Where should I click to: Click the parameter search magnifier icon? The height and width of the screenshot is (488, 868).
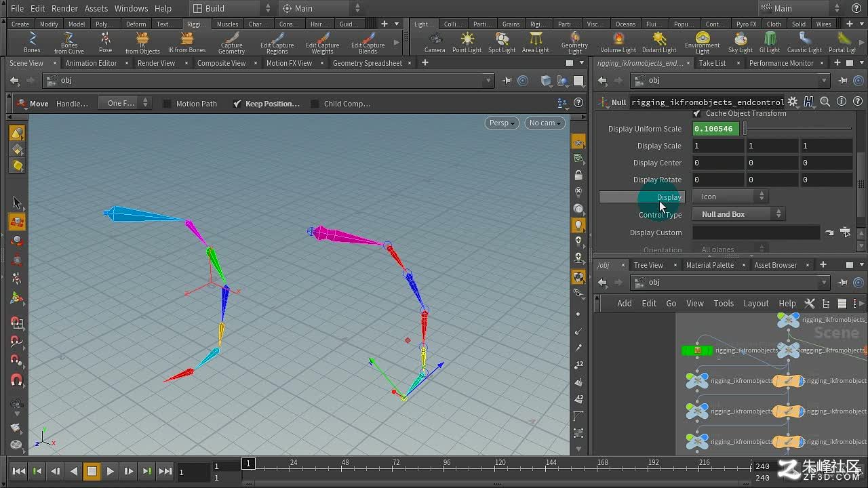(825, 102)
